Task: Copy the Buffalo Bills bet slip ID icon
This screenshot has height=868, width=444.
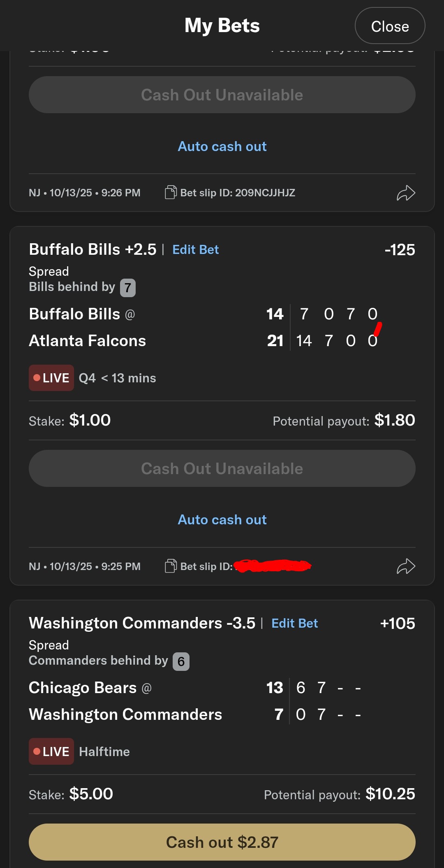Action: point(171,566)
